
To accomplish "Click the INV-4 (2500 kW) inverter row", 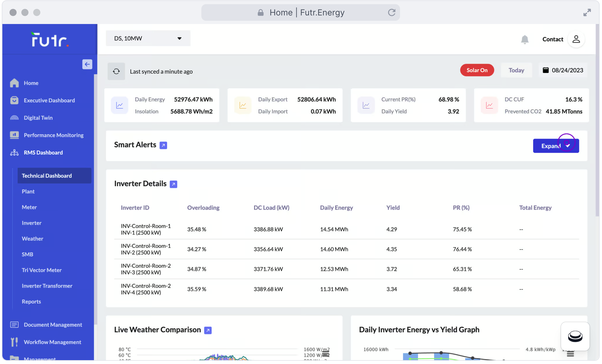I will [346, 289].
